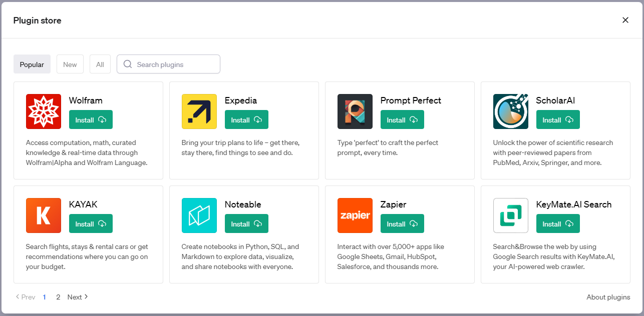Image resolution: width=644 pixels, height=316 pixels.
Task: Focus the Search plugins field
Action: [x=168, y=64]
